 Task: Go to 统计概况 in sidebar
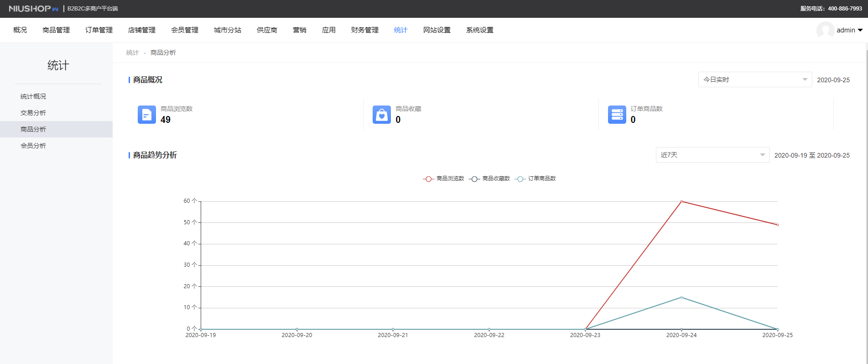click(56, 96)
